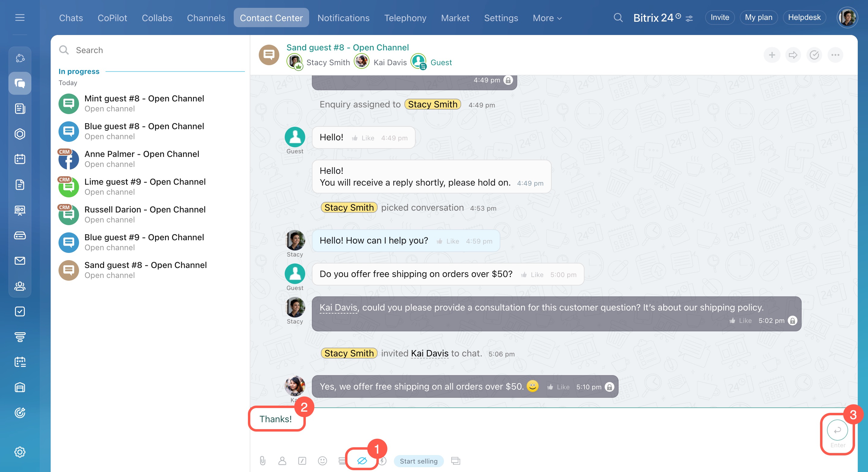Open the Booking schedule sidebar icon
Image resolution: width=868 pixels, height=472 pixels.
coord(20,362)
